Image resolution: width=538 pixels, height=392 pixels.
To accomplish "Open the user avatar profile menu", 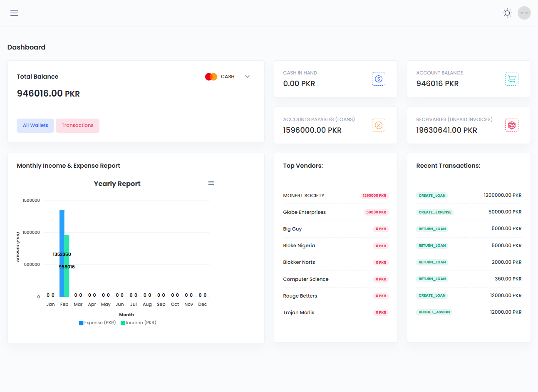I will coord(524,13).
